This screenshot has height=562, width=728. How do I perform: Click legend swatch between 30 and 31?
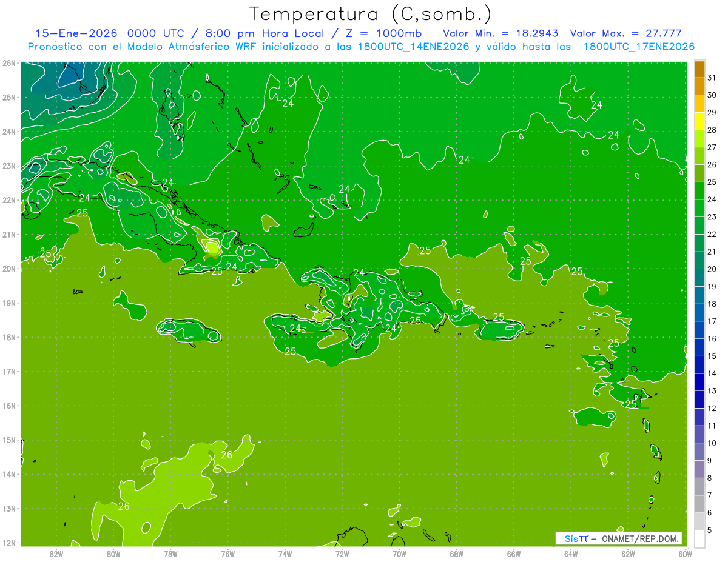tap(699, 86)
